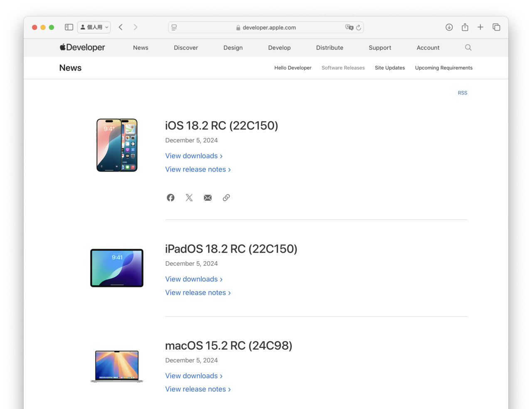Screen dimensions: 532x409
Task: Open the Develop menu
Action: (x=279, y=48)
